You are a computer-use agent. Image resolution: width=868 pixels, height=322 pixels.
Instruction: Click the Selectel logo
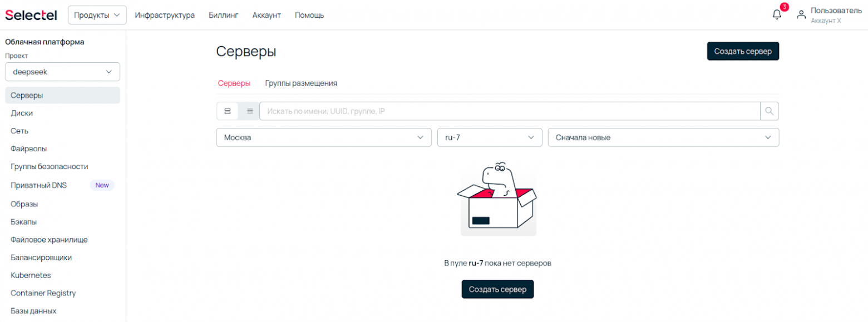pyautogui.click(x=31, y=15)
